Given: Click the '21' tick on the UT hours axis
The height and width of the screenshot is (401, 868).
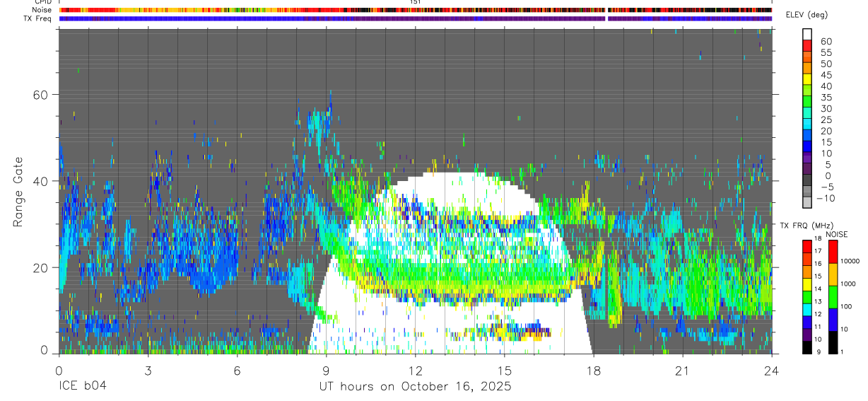Looking at the screenshot, I should (682, 370).
